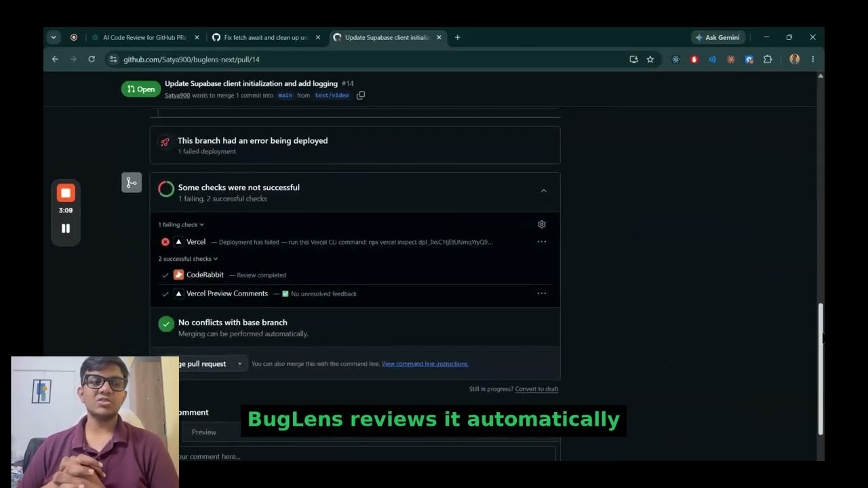Close the Update Supabase client tab

tap(439, 37)
